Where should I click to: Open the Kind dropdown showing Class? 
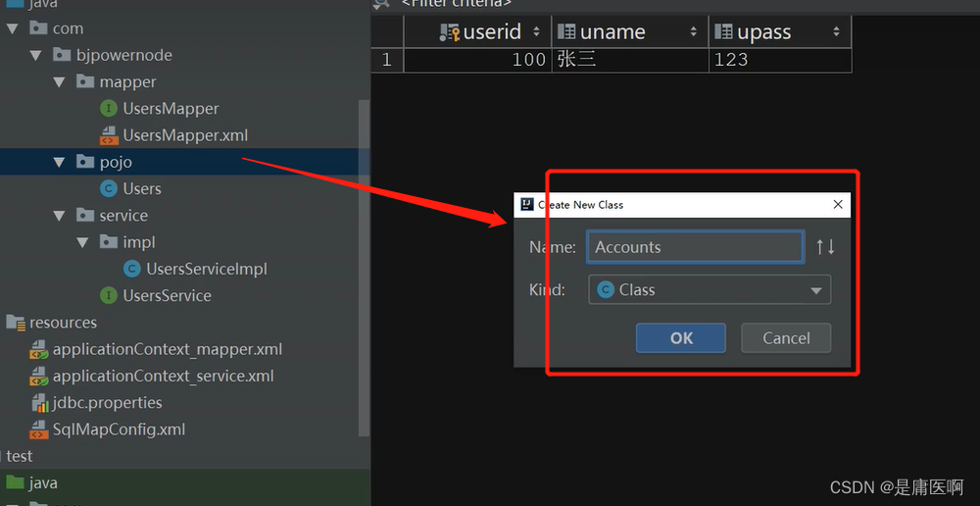pos(710,289)
